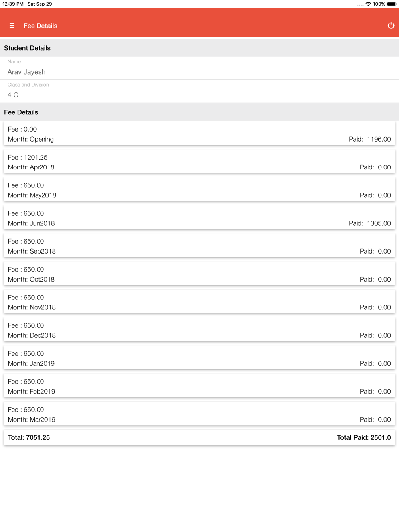
Task: Open the Apr2018 fee card
Action: pos(199,162)
